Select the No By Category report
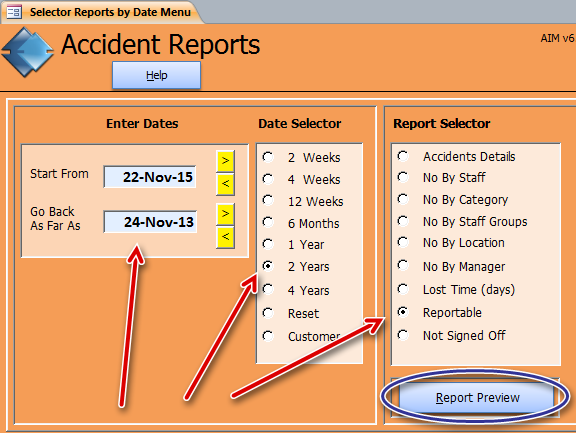This screenshot has height=433, width=576. (403, 199)
